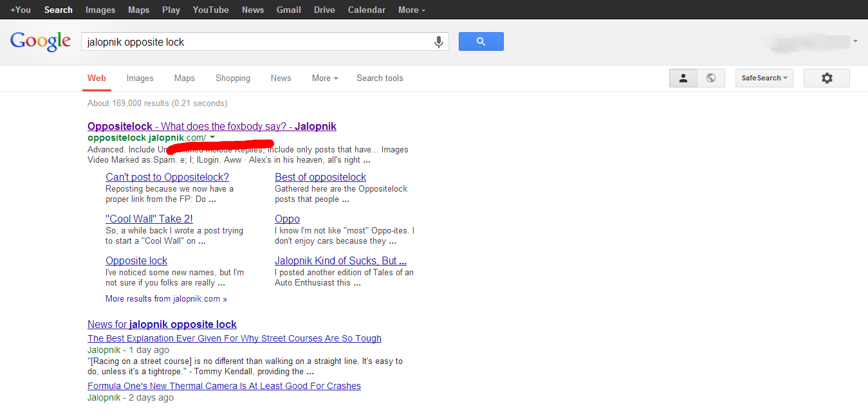Show personal results person icon

click(683, 78)
